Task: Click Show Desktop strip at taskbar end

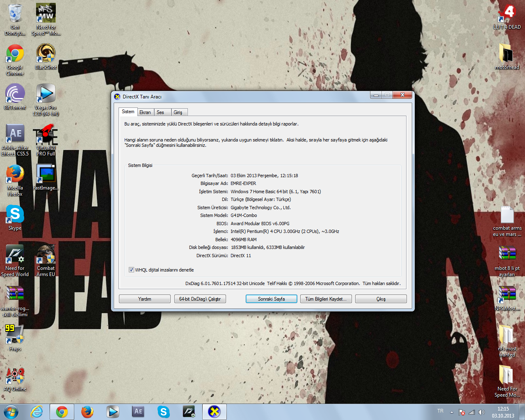Action: tap(522, 412)
